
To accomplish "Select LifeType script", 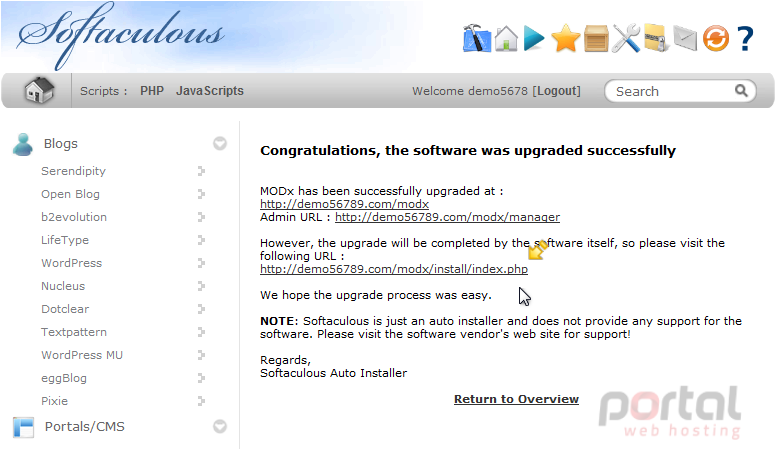I will tap(65, 240).
